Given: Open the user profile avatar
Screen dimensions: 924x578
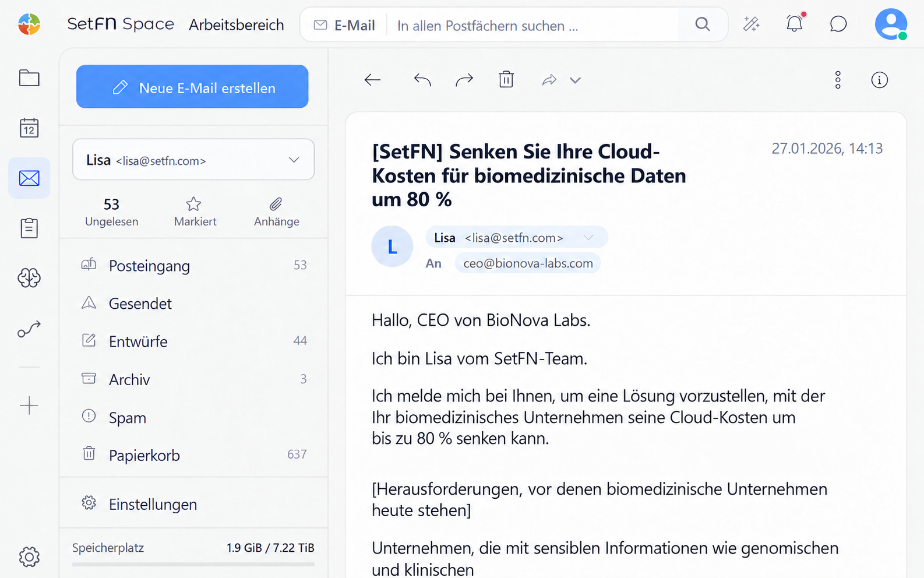Looking at the screenshot, I should click(891, 24).
